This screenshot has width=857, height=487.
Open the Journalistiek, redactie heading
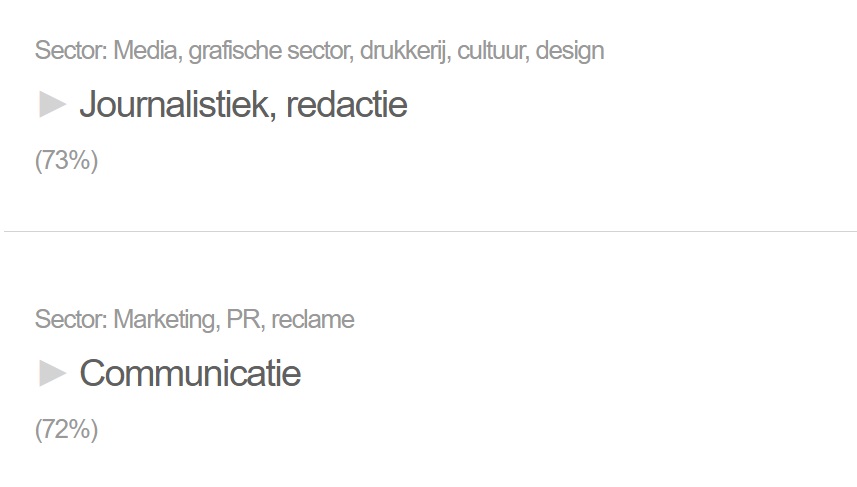point(244,104)
